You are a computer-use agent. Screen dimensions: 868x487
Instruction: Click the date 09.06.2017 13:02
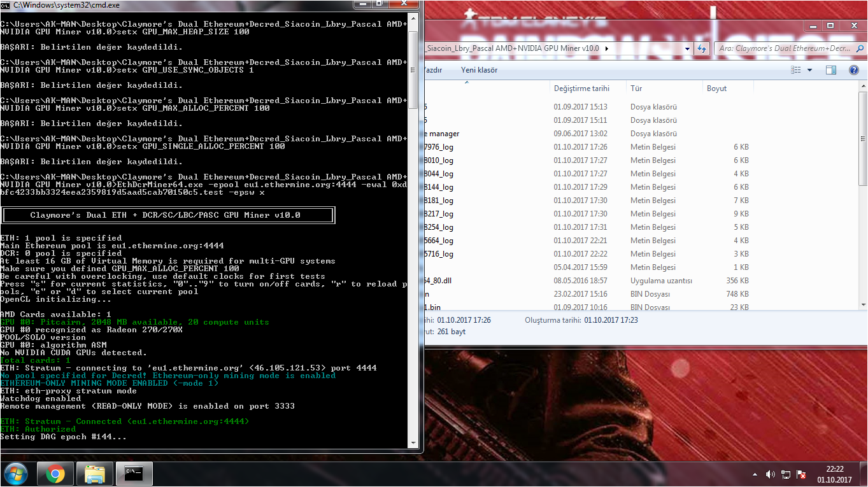[x=580, y=134]
